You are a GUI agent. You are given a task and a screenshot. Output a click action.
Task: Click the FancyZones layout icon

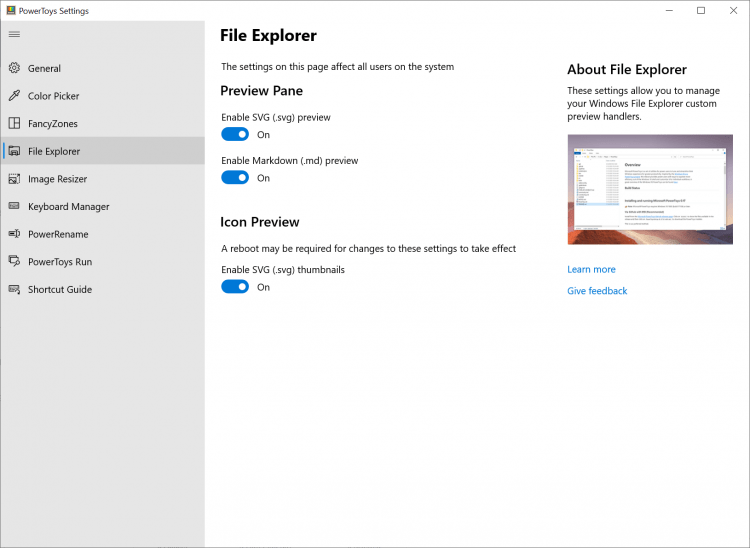[14, 124]
